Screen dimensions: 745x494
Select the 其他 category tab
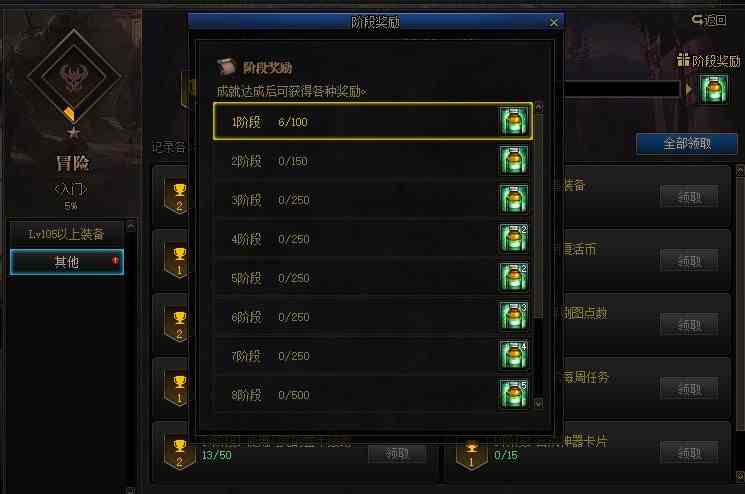[x=67, y=262]
